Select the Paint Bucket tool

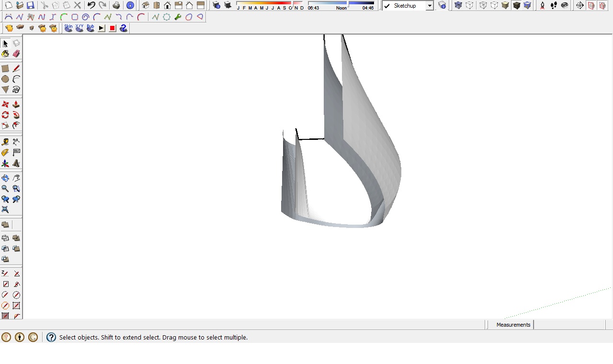(x=5, y=54)
